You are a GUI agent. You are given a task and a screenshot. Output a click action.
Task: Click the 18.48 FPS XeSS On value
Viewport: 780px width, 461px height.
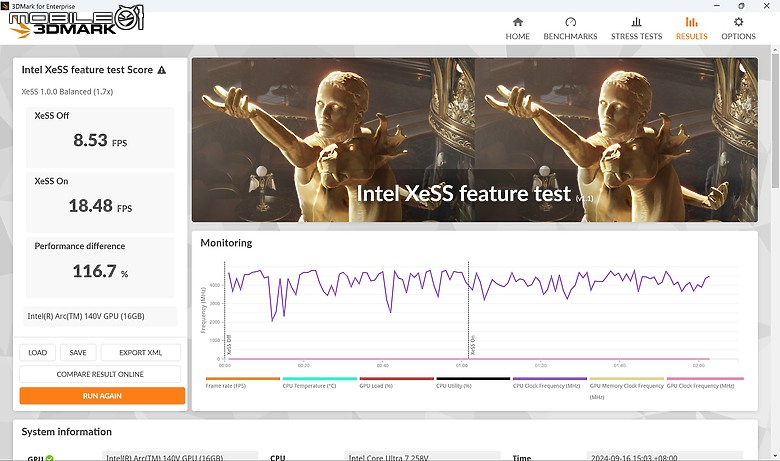pos(100,205)
